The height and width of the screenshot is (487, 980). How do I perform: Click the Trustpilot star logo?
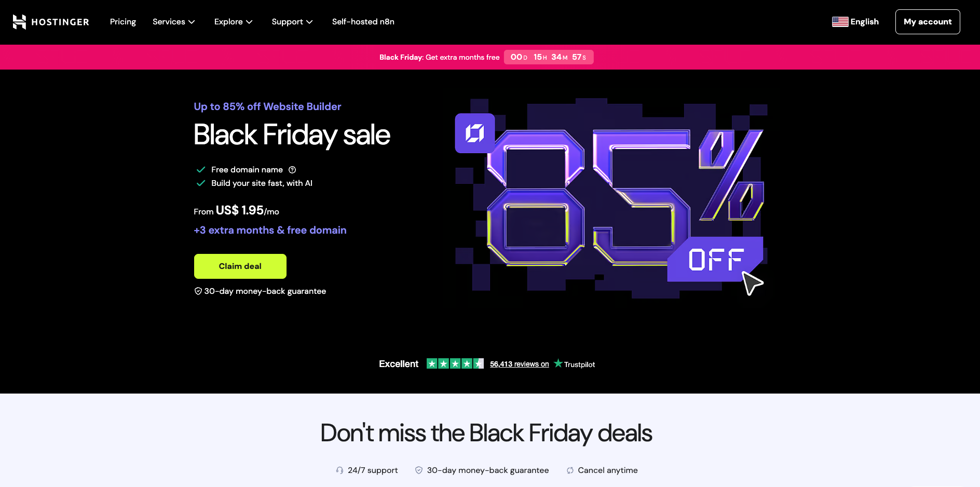click(558, 363)
